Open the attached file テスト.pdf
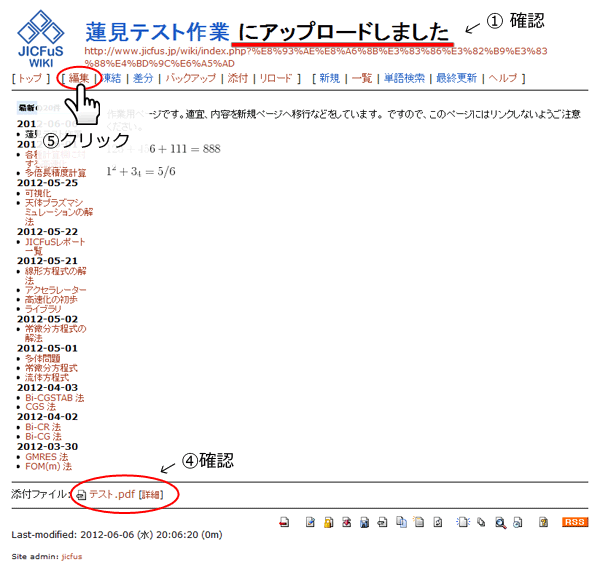The height and width of the screenshot is (566, 600). tap(111, 494)
